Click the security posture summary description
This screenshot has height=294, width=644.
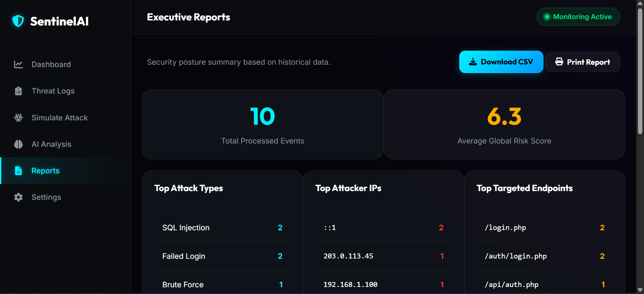(239, 62)
